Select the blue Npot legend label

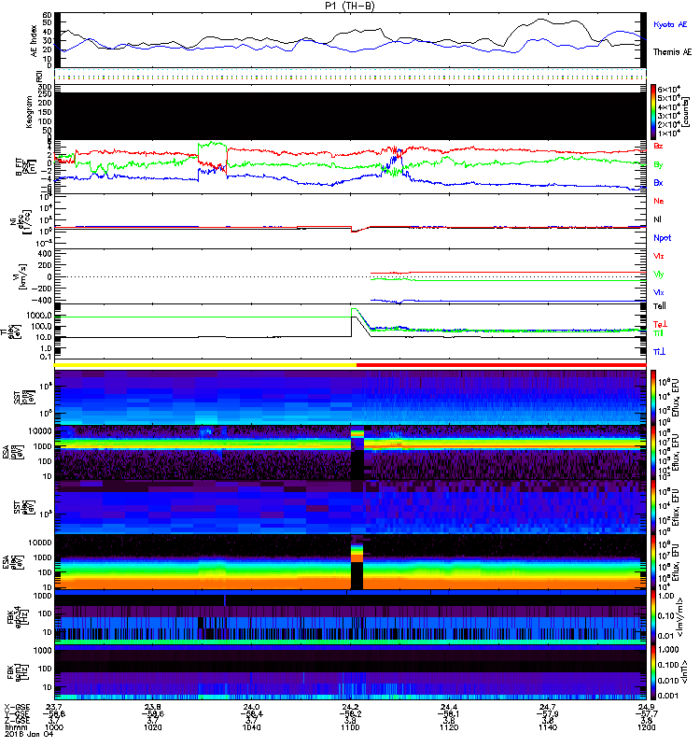coord(662,238)
